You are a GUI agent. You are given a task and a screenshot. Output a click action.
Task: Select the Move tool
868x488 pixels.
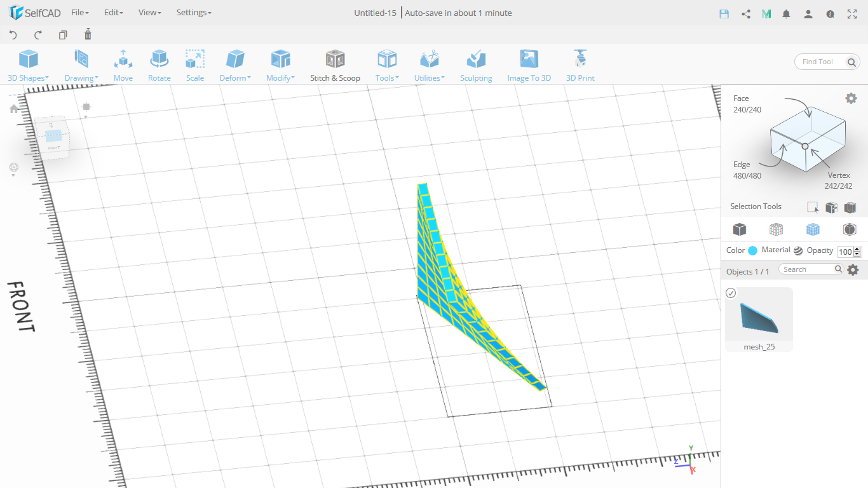click(123, 66)
